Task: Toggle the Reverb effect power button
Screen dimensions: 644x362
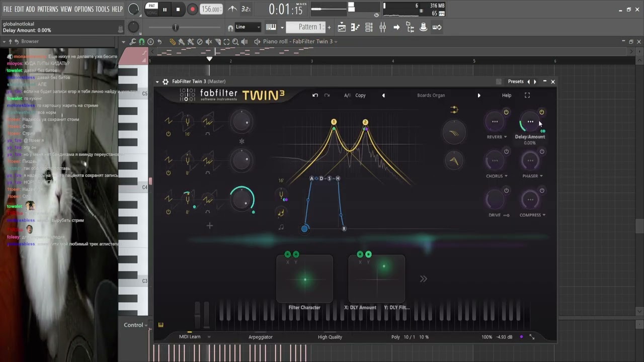Action: click(x=506, y=112)
